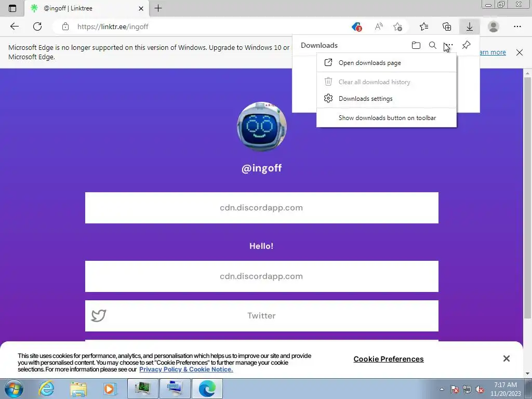532x399 pixels.
Task: Open the Windows Start menu
Action: tap(14, 389)
